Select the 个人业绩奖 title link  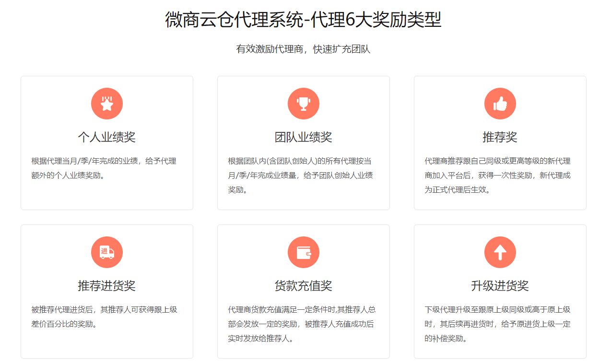106,136
